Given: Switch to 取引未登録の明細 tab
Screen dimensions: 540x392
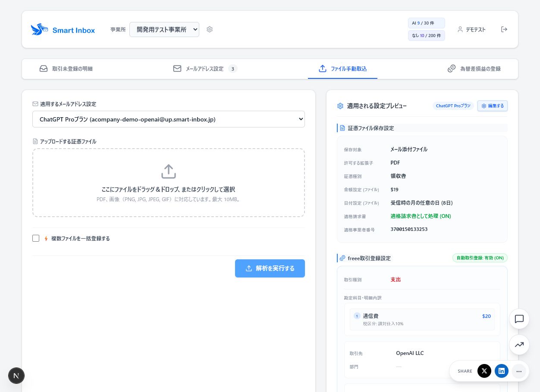Looking at the screenshot, I should point(66,68).
